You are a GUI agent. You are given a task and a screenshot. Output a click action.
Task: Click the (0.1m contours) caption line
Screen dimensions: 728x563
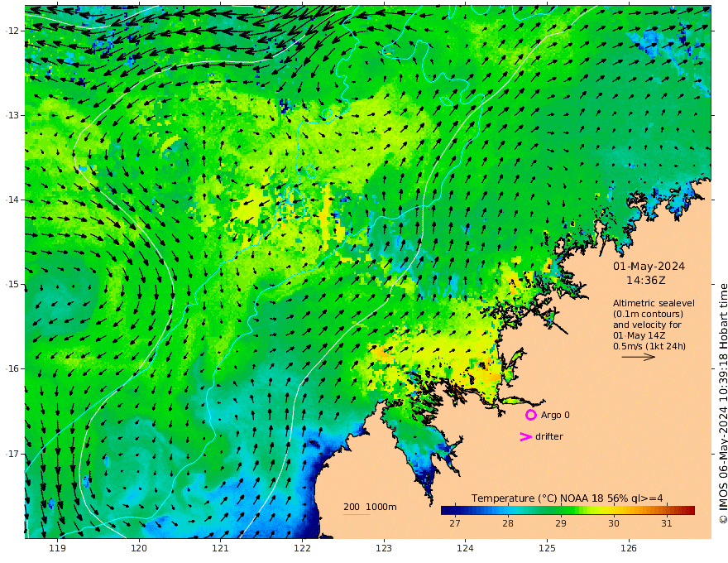coord(648,314)
